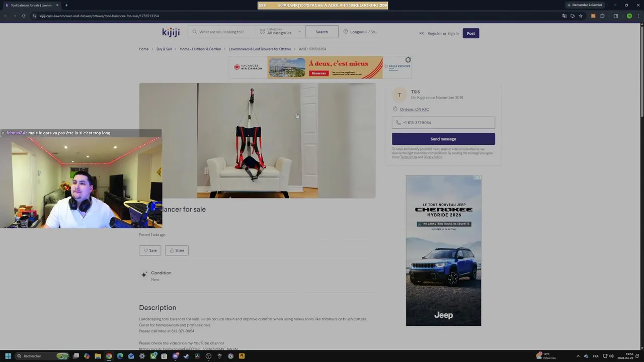Click the seller name TSIS
The image size is (644, 362).
pos(415,92)
